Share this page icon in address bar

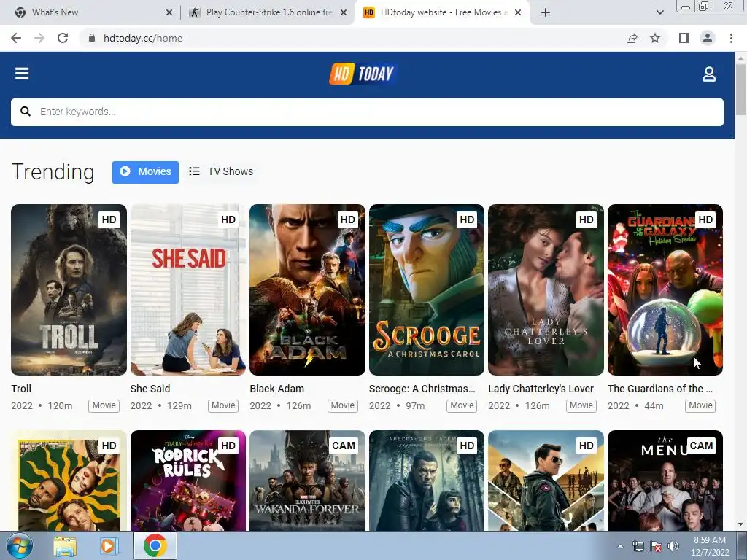click(x=632, y=38)
